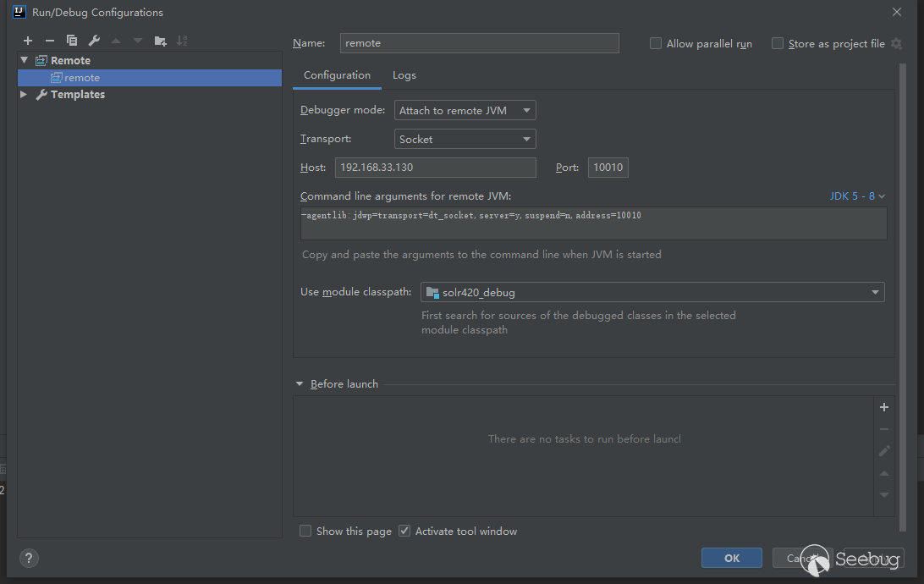Open Edit Templates wrench icon

[x=94, y=41]
